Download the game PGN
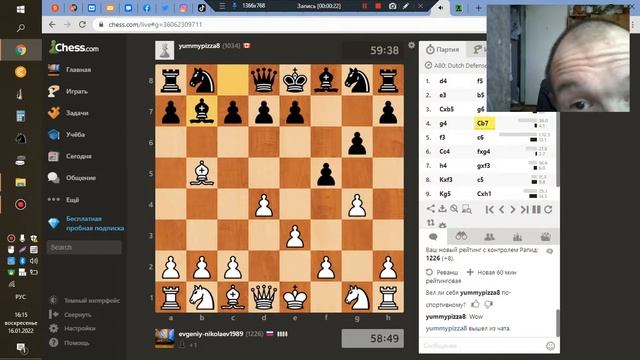This screenshot has height=360, width=640. pyautogui.click(x=442, y=209)
